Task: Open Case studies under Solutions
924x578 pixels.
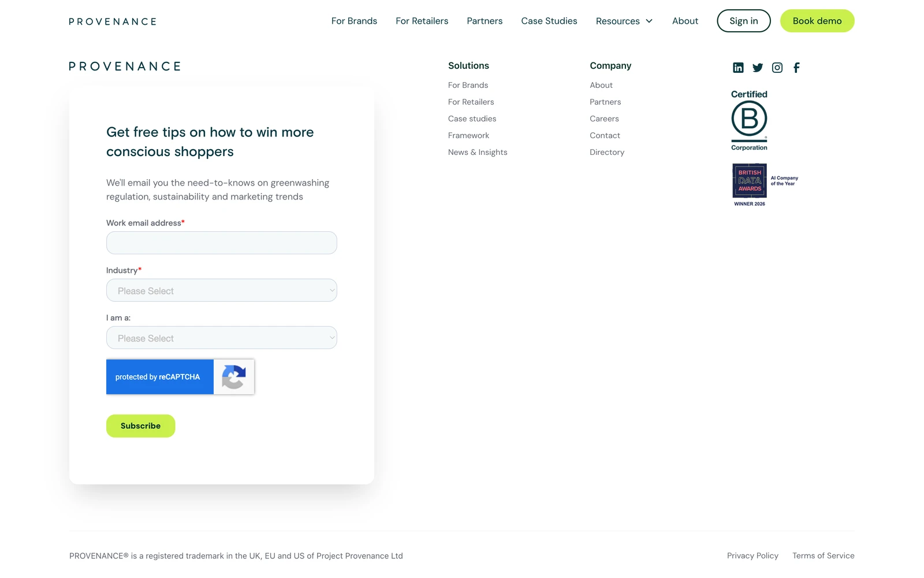Action: pos(472,118)
